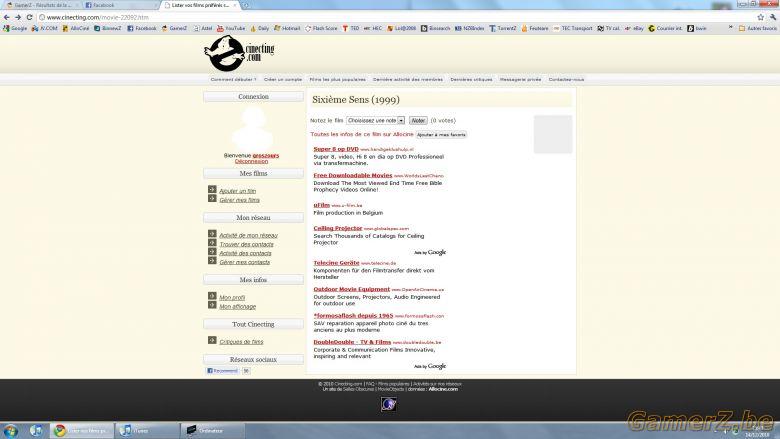Screen dimensions: 780x439
Task: Open the AlloCiné bookmark
Action: [76, 29]
